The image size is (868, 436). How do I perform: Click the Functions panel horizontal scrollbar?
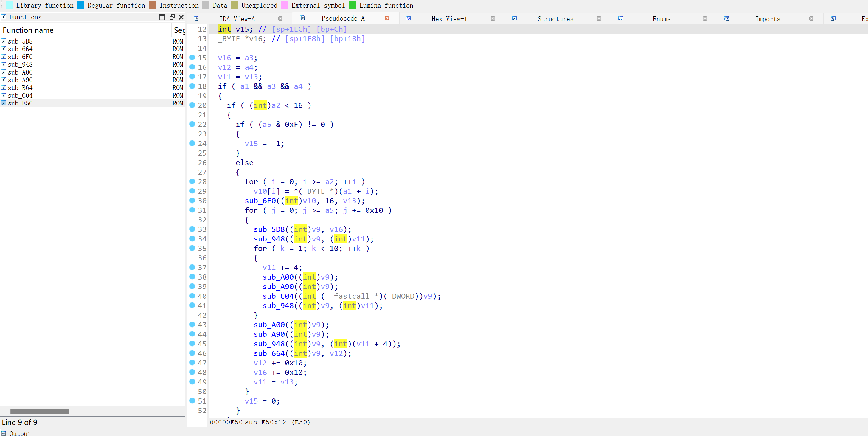39,411
